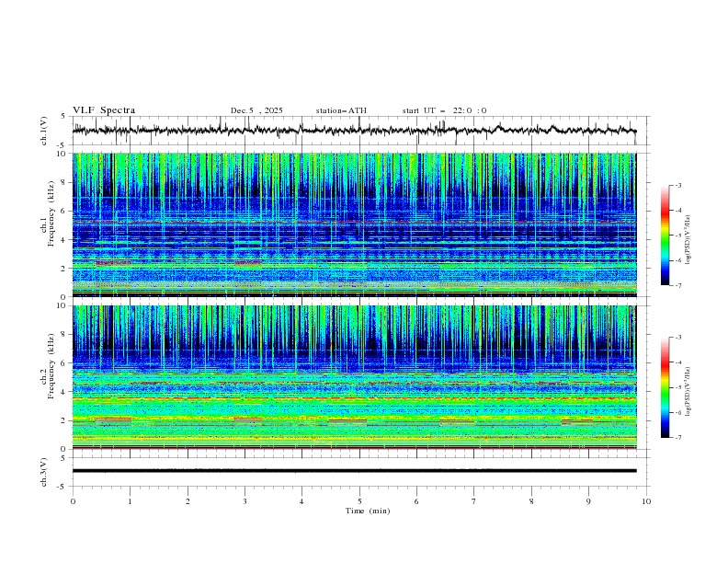Click the "6" kHz tick of ch.2 spectrogram
This screenshot has height=563, width=728.
point(65,363)
